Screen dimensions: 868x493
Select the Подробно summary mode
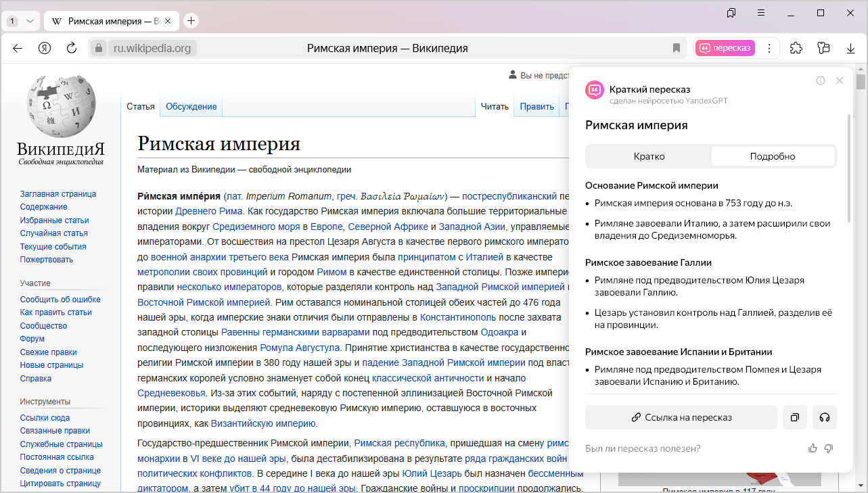tap(772, 156)
